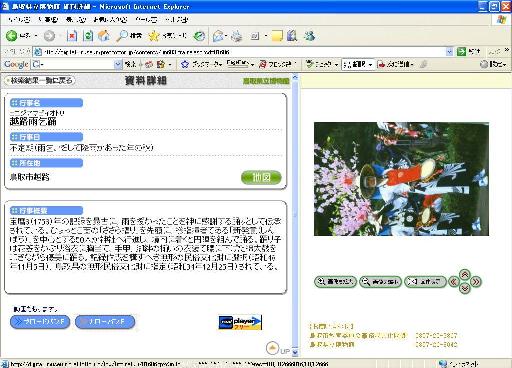Open the Mail icon dropdown arrow

coord(227,36)
